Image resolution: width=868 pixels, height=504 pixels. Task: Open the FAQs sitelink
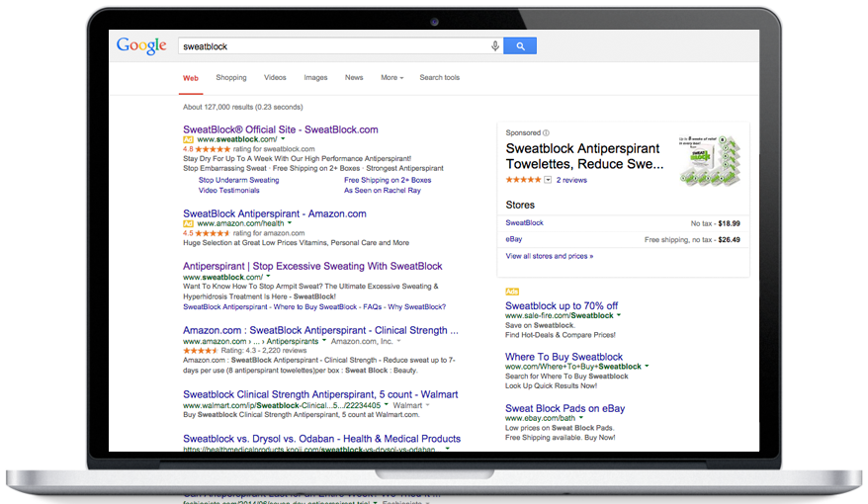point(373,307)
